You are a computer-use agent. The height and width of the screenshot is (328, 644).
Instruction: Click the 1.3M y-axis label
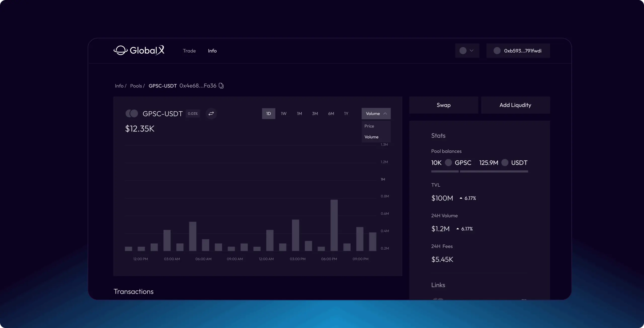coord(384,144)
